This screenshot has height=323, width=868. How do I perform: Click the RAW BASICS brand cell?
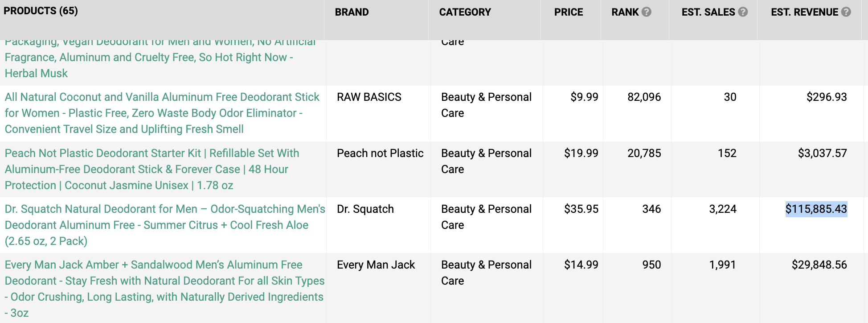click(x=369, y=97)
